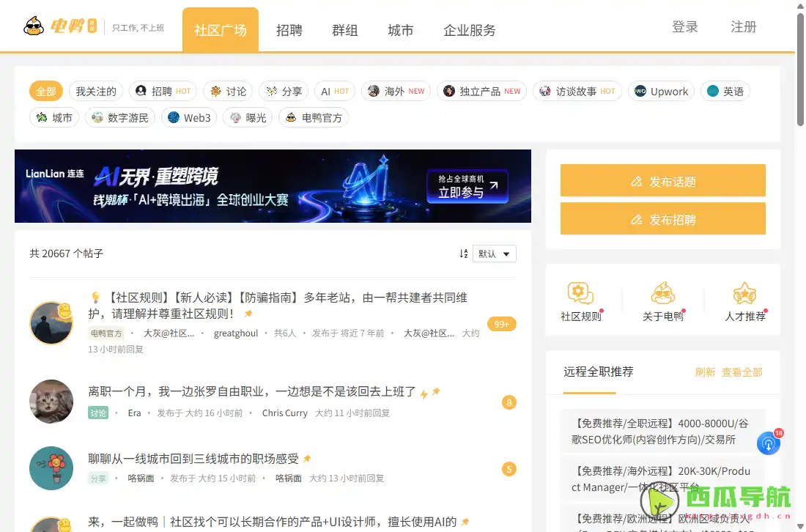The width and height of the screenshot is (806, 532).
Task: Filter posts by 分享 tag
Action: 284,91
